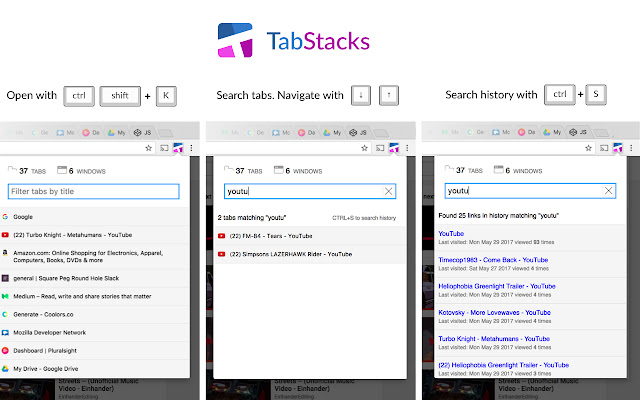The height and width of the screenshot is (400, 640).
Task: Select '(22) FM-84 - Tears - YouTube' result
Action: click(x=310, y=236)
